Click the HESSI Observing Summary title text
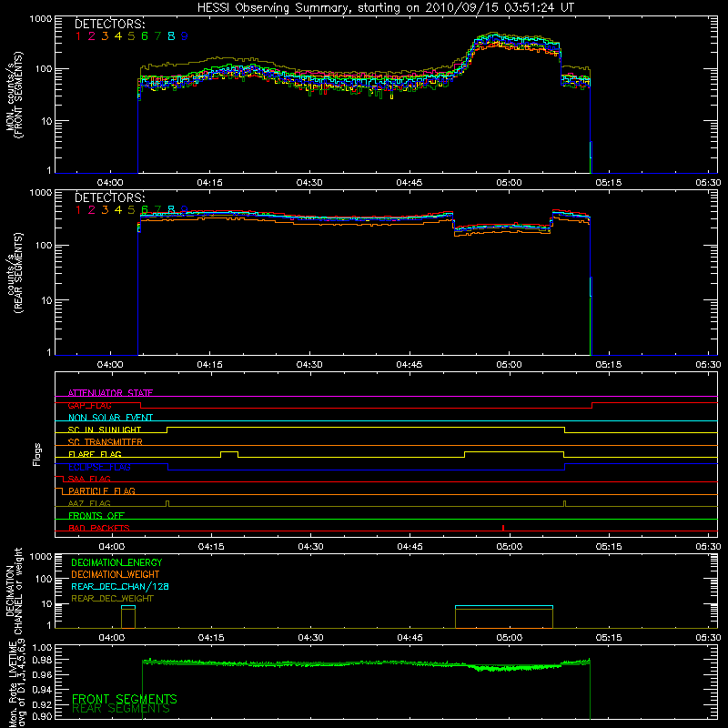The width and height of the screenshot is (728, 728). 385,8
